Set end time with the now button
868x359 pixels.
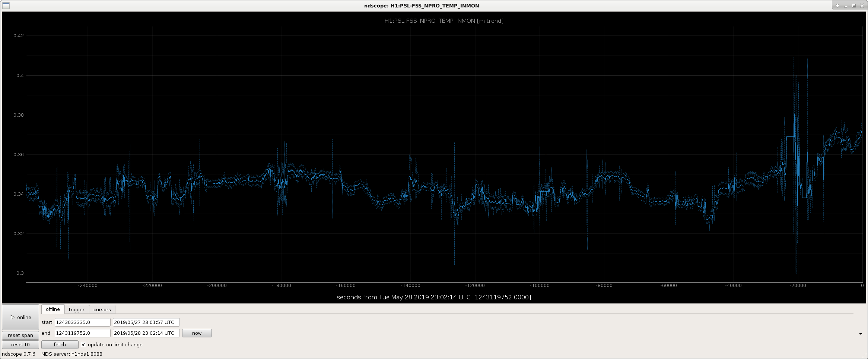(197, 333)
